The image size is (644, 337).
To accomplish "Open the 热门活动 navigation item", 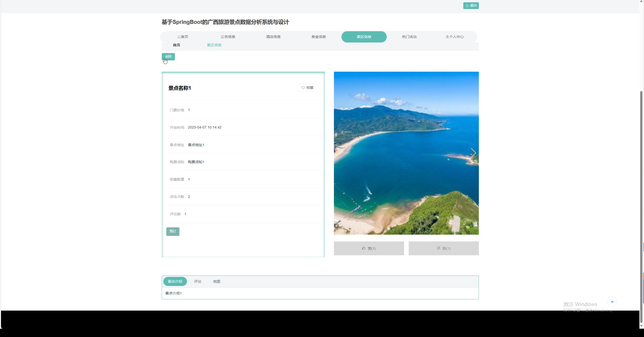I will 409,37.
